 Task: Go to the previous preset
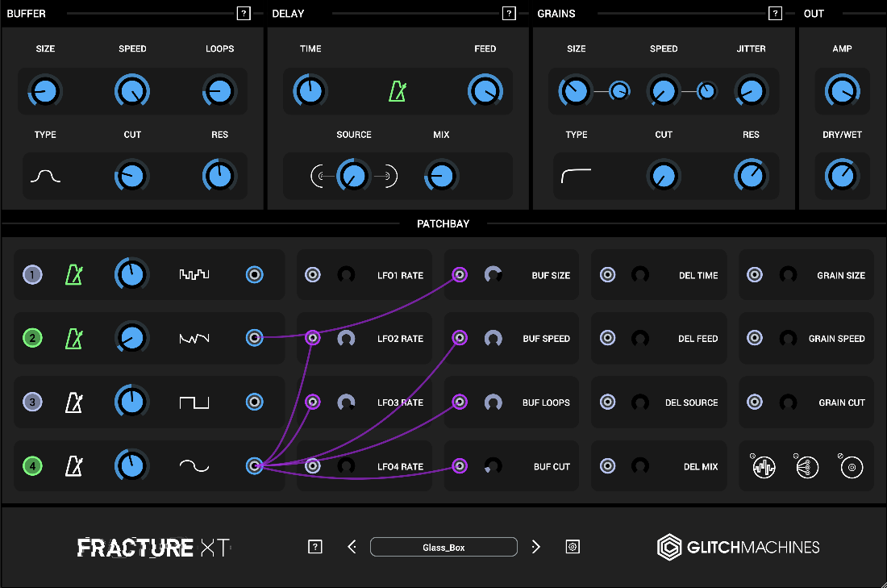(x=352, y=547)
